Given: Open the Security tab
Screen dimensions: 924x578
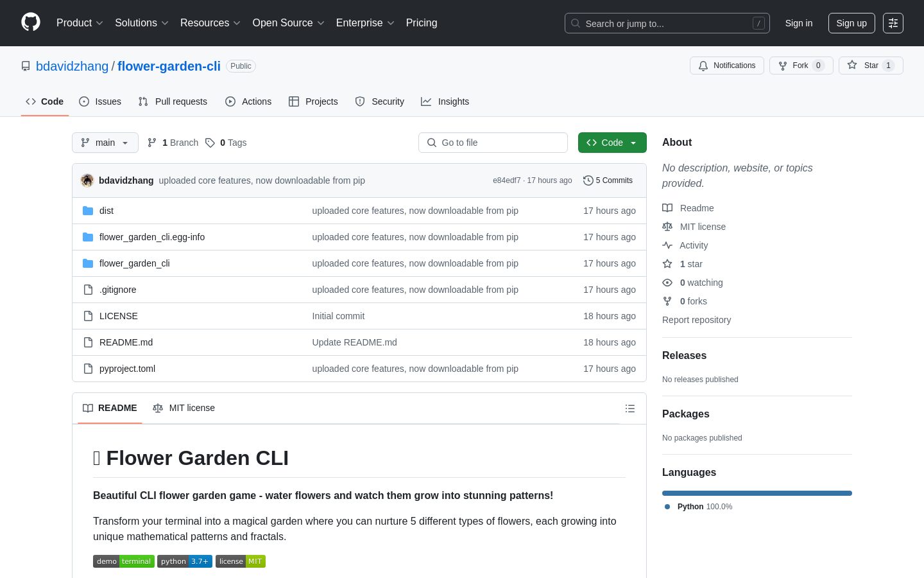Looking at the screenshot, I should coord(380,101).
